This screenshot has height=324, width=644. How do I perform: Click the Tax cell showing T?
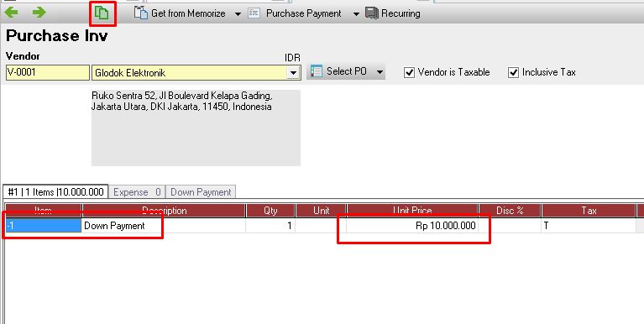point(589,226)
